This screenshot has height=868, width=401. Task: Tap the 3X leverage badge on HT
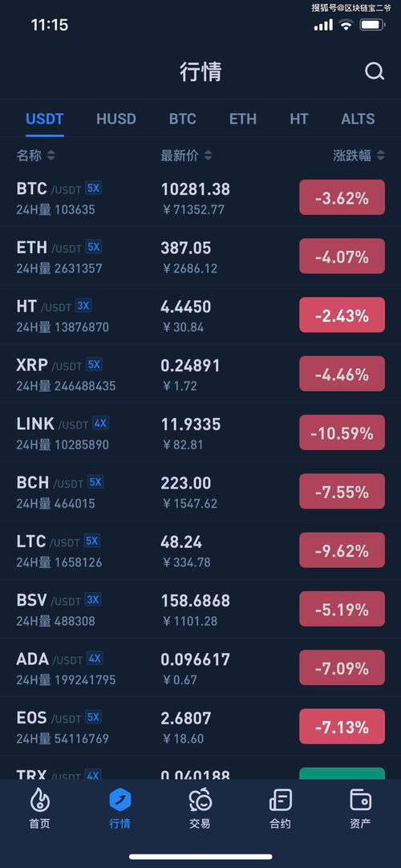click(83, 306)
